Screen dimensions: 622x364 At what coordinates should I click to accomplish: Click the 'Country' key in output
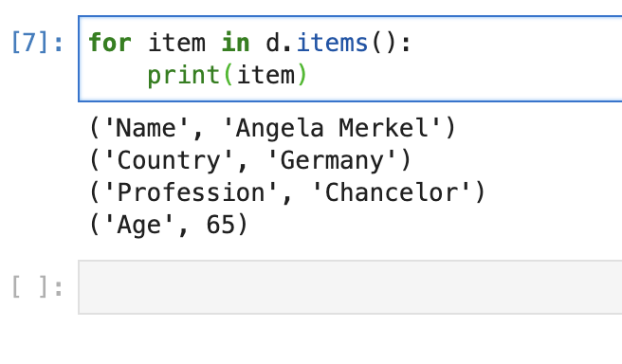pos(169,160)
